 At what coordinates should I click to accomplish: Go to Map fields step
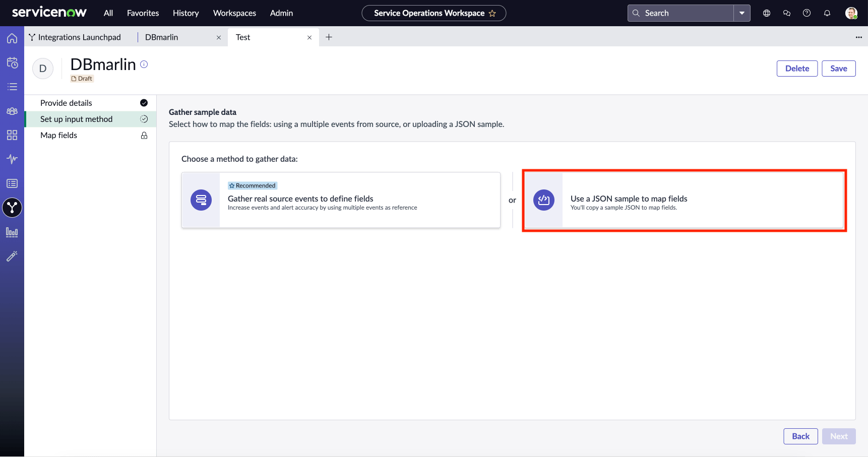point(90,135)
